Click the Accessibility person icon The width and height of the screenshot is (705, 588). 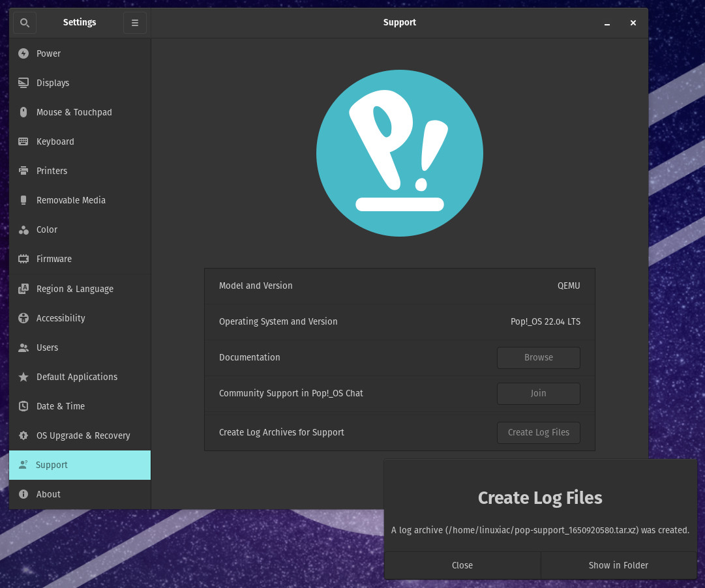[x=23, y=318]
